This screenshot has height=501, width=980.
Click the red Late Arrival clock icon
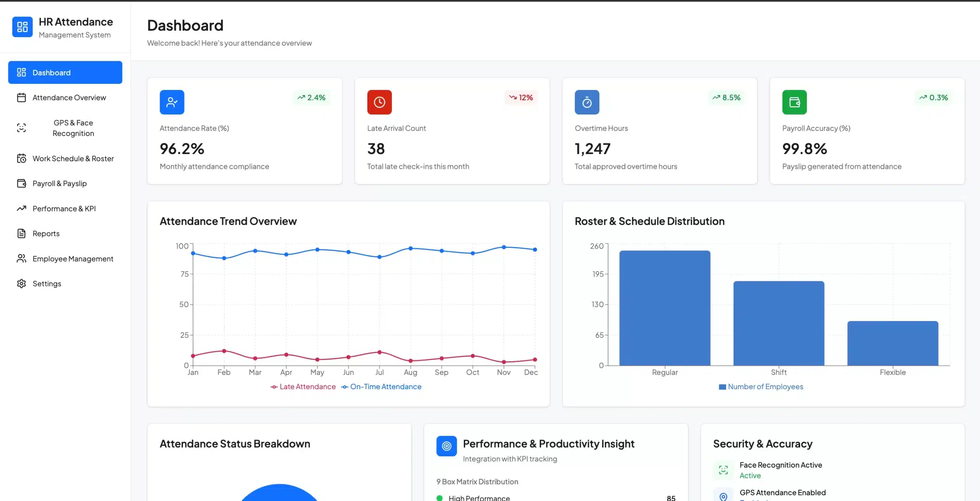point(379,102)
